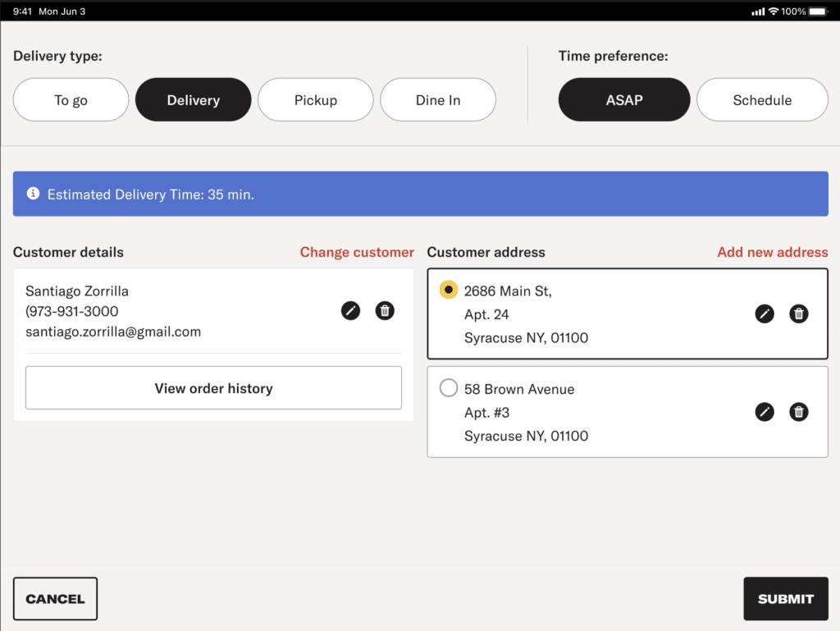Click Add new address link
840x631 pixels.
(x=773, y=252)
